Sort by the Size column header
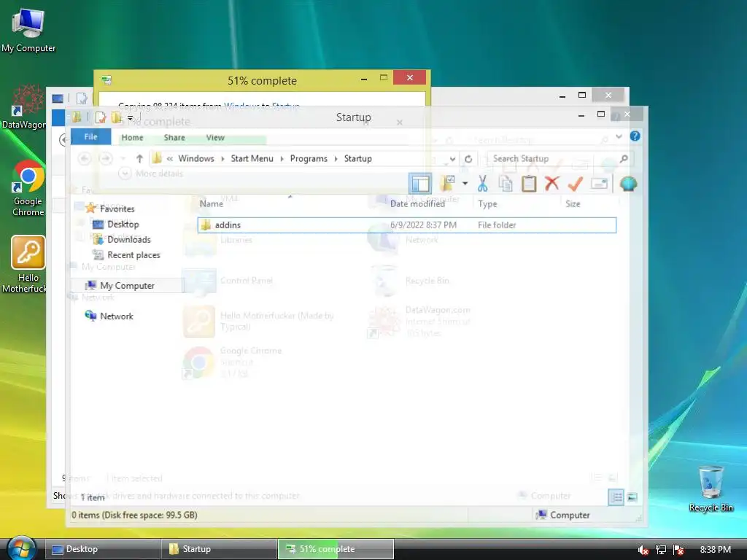The image size is (747, 560). point(573,204)
